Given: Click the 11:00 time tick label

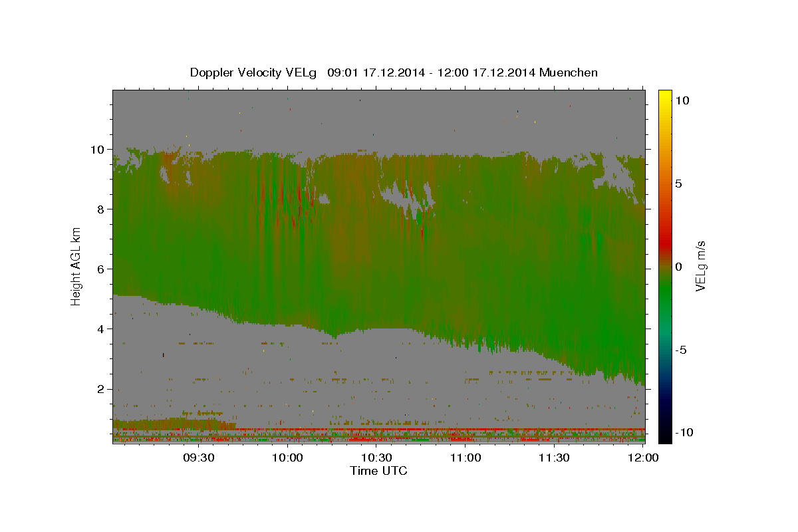Looking at the screenshot, I should pyautogui.click(x=465, y=458).
